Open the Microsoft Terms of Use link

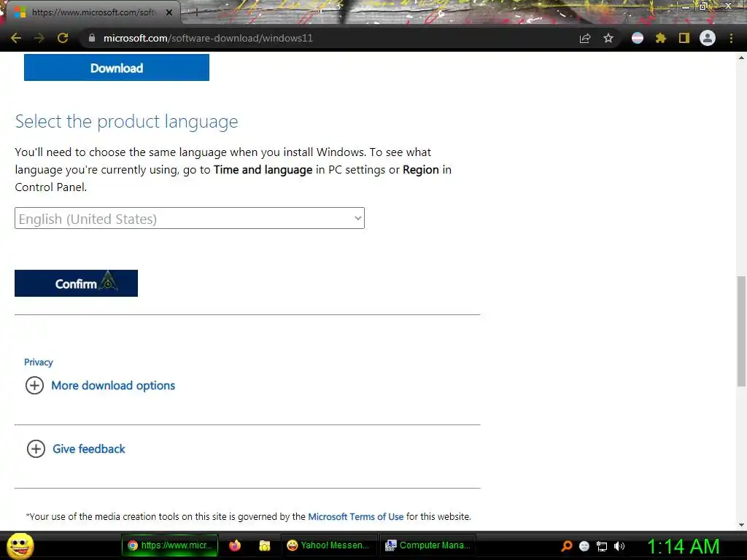[x=356, y=517]
